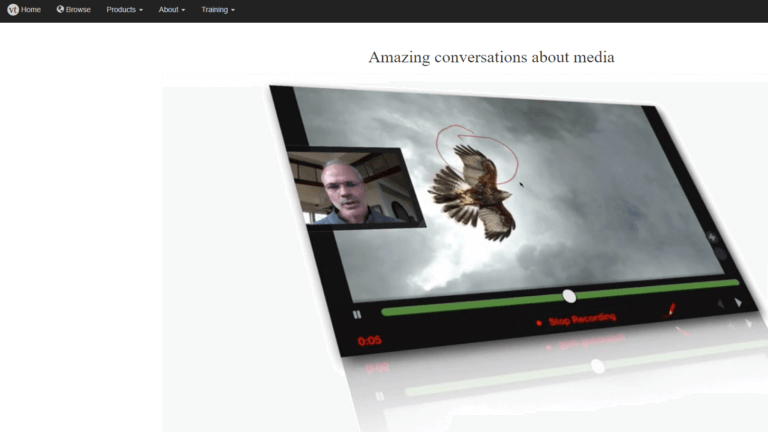
Task: Click the globe icon beside Browse
Action: (x=60, y=10)
